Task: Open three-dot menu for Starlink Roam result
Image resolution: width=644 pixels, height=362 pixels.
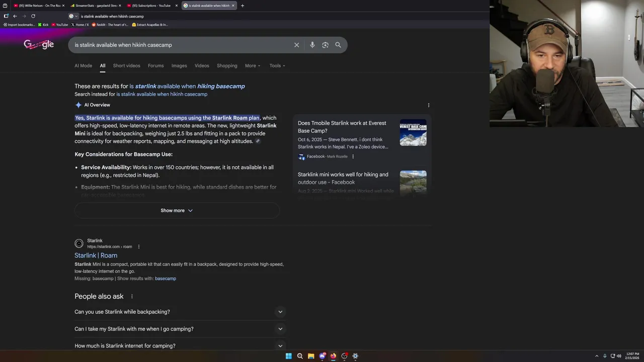Action: (x=139, y=247)
